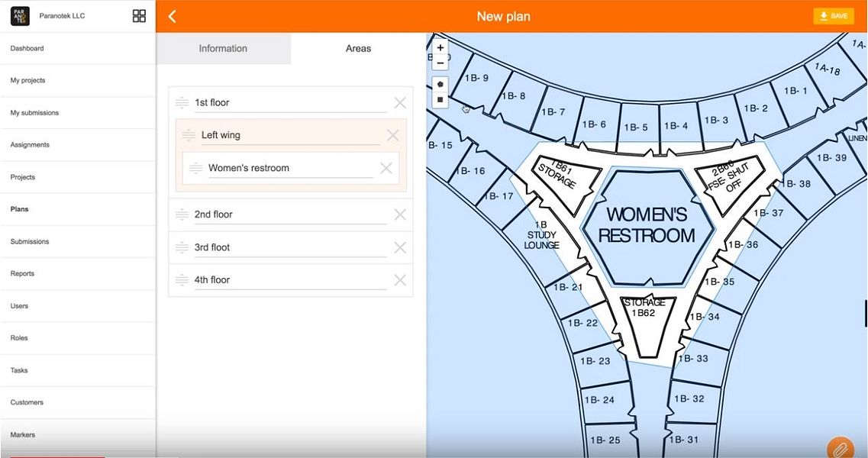Click room 1B- 35 on the plan
Screen dimensions: 868x458
721,282
